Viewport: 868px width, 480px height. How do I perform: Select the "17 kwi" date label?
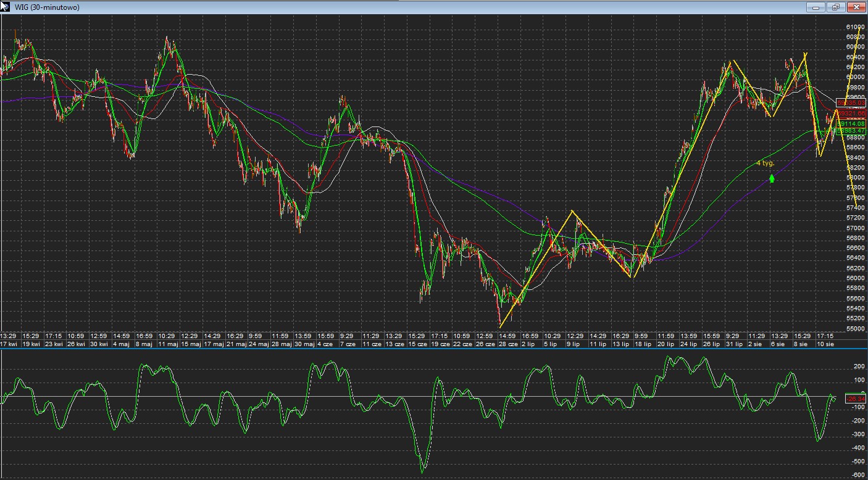pyautogui.click(x=9, y=344)
